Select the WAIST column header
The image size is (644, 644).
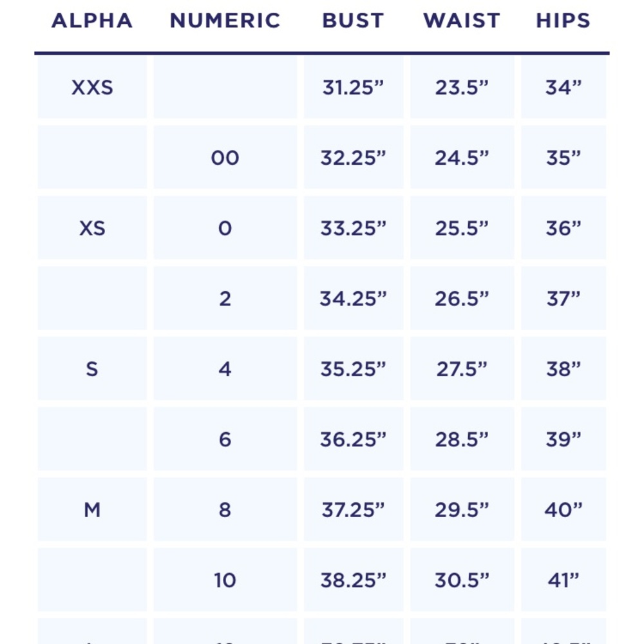click(462, 21)
